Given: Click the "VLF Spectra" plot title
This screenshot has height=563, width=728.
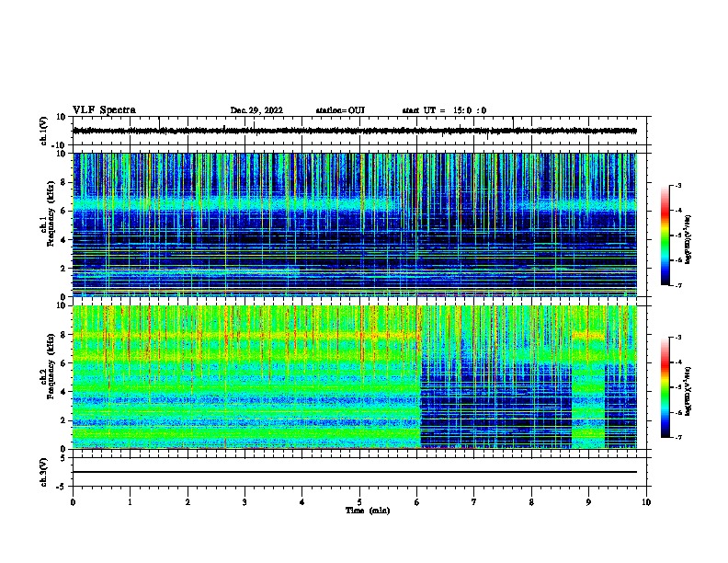Looking at the screenshot, I should pos(104,110).
